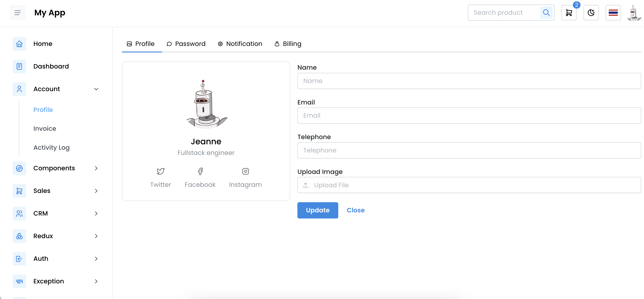Click the upload arrow icon

(x=306, y=185)
